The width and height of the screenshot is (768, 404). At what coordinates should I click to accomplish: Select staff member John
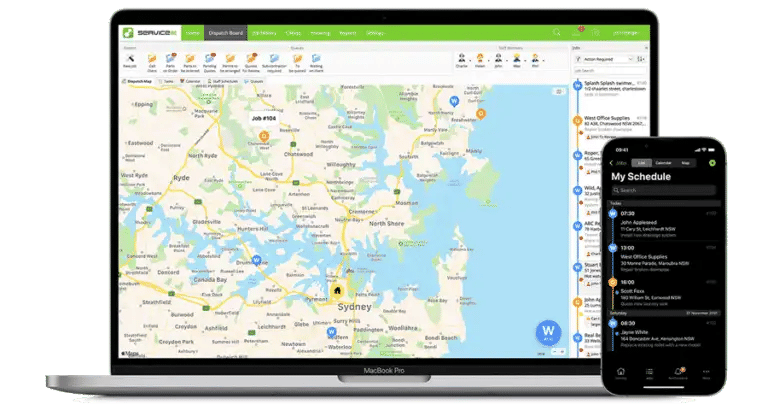click(498, 61)
